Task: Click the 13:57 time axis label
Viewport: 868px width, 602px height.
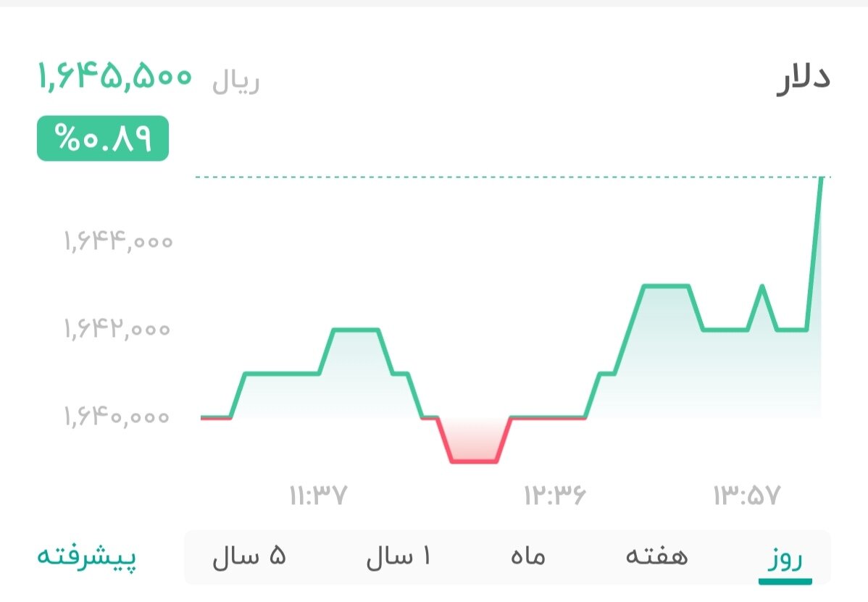Action: tap(746, 496)
